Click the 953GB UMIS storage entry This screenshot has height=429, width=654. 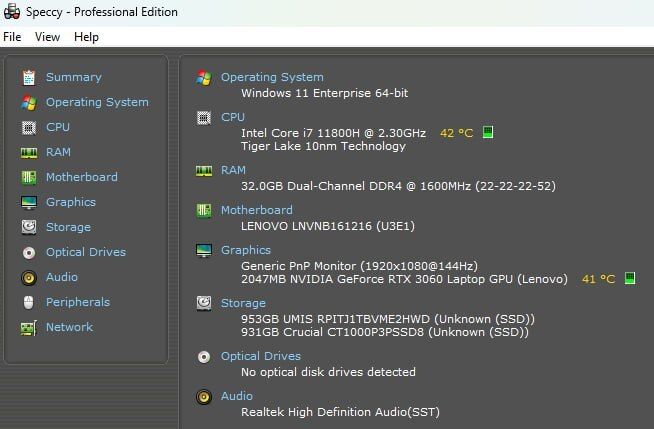(387, 319)
